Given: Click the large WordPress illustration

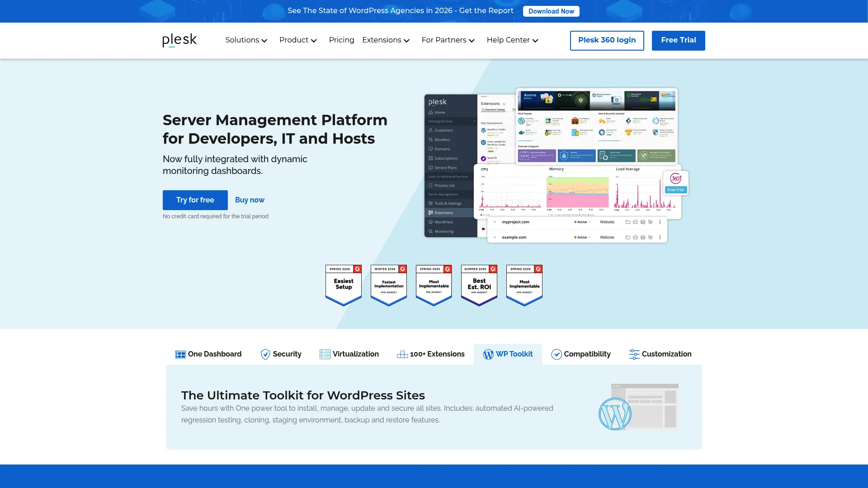Looking at the screenshot, I should coord(638,407).
